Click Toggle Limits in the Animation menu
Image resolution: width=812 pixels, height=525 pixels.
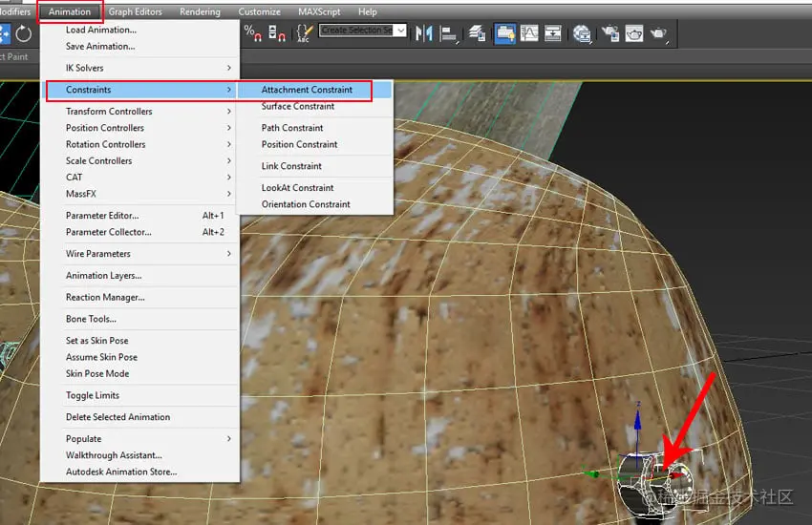(x=93, y=395)
